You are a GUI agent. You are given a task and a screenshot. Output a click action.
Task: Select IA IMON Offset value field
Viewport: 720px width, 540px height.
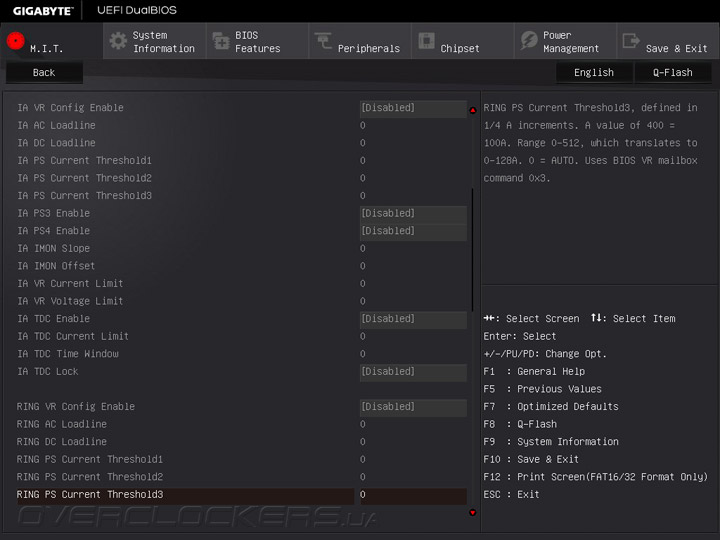click(363, 266)
